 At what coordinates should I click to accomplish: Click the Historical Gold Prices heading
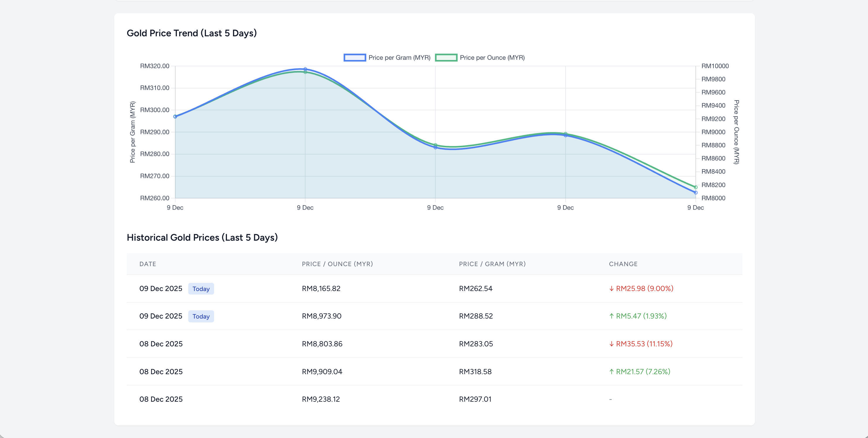tap(202, 237)
